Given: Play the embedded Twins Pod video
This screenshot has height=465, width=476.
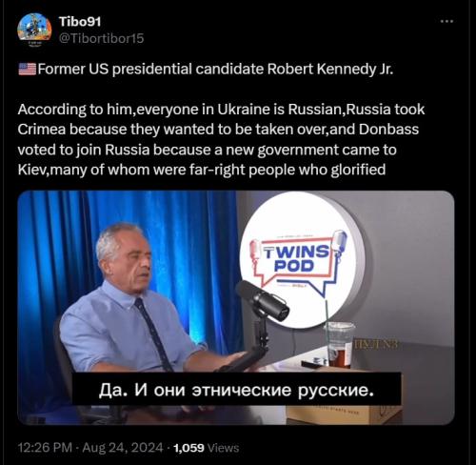Looking at the screenshot, I should pos(236,308).
